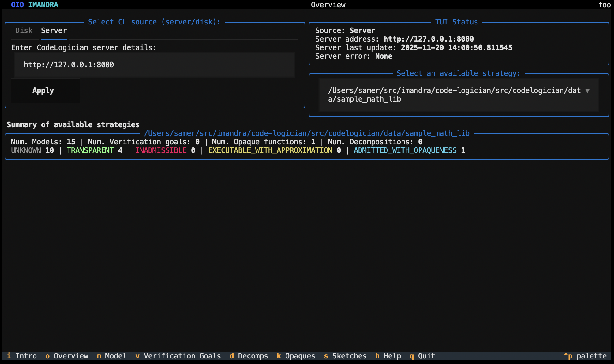Open Help from the bottom bar

point(388,356)
